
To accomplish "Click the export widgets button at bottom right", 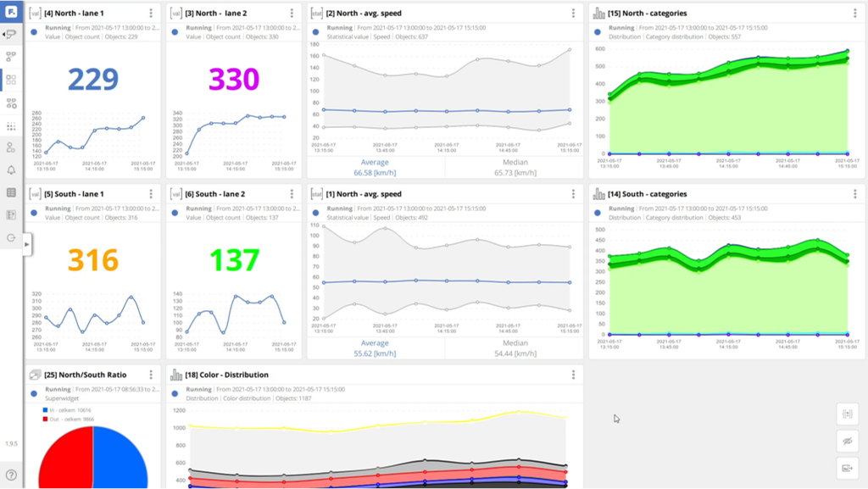I will click(847, 467).
